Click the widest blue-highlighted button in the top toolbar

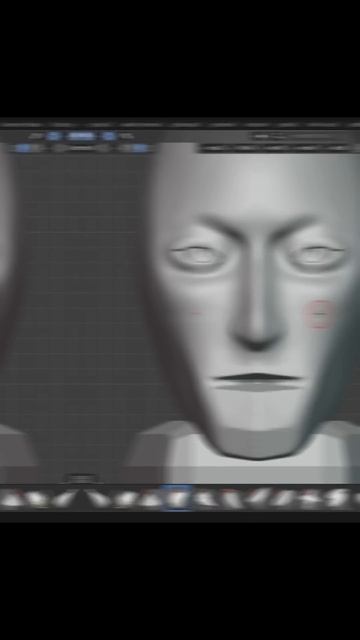click(x=82, y=136)
